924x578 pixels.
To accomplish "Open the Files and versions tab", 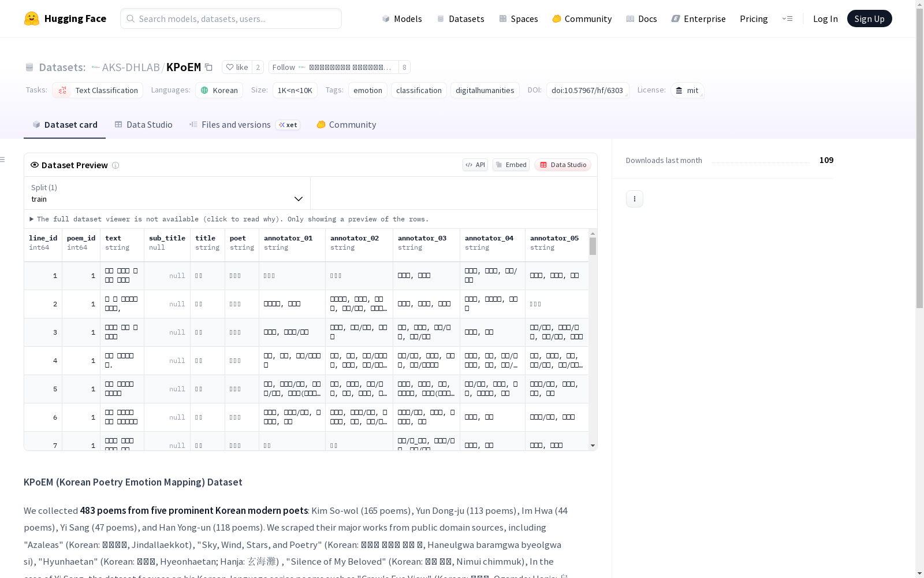I will (245, 125).
